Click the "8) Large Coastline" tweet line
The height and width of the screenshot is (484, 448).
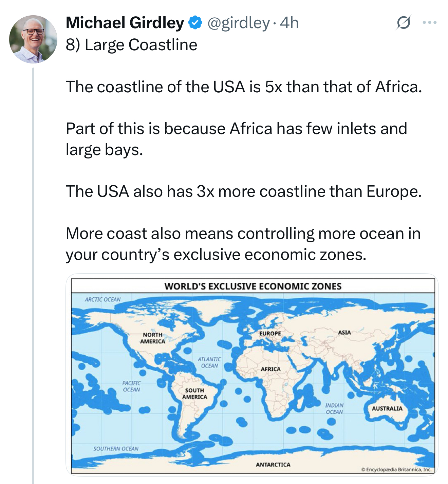pyautogui.click(x=131, y=45)
